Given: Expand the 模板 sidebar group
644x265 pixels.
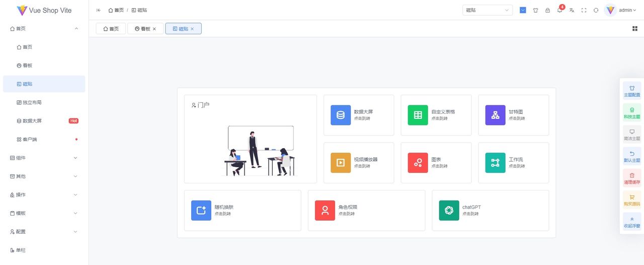Looking at the screenshot, I should coord(44,213).
